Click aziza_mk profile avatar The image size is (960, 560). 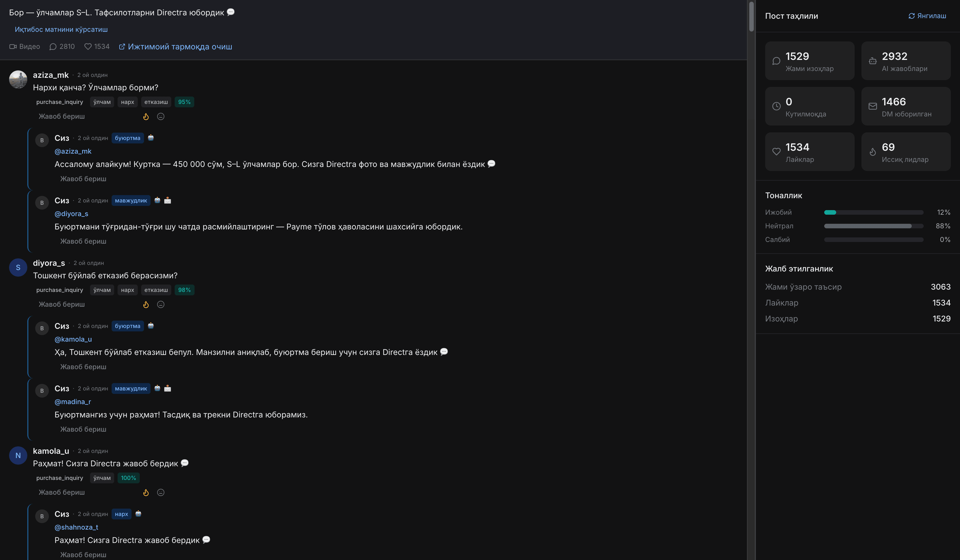click(18, 79)
